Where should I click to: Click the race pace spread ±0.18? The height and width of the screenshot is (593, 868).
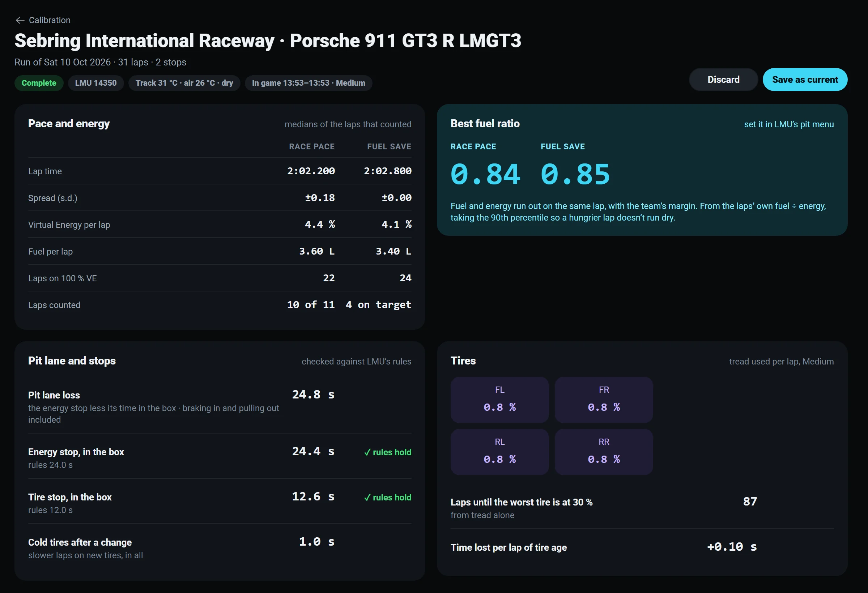[x=320, y=198]
